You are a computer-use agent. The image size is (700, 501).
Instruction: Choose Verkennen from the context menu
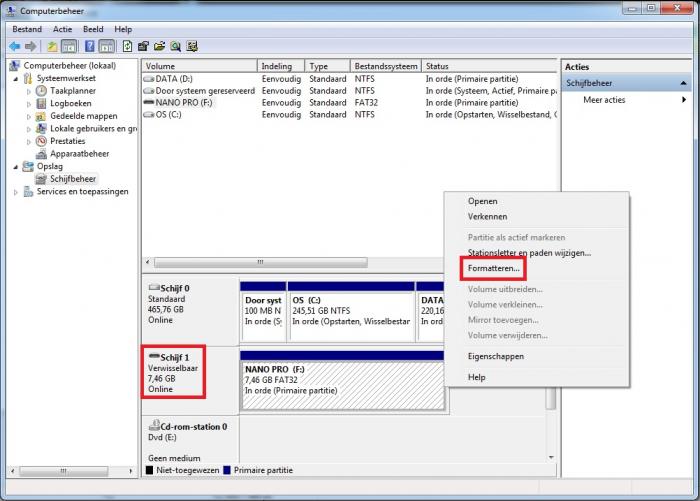(x=488, y=217)
